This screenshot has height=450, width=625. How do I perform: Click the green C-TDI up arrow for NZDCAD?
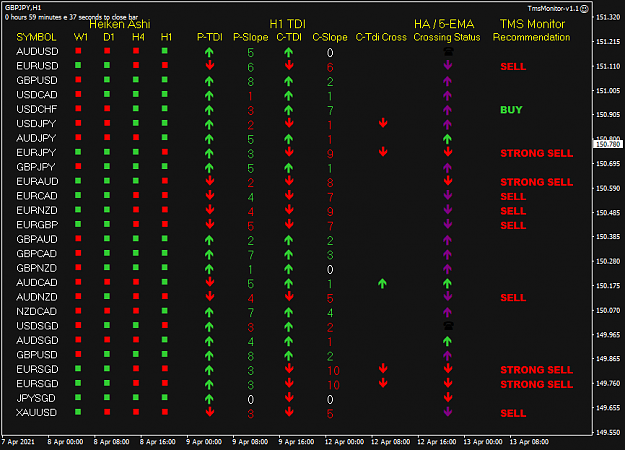[x=289, y=312]
